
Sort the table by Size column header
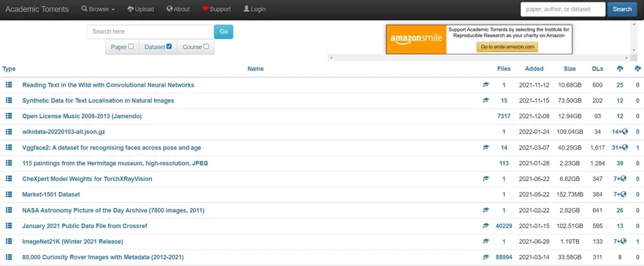pos(569,69)
